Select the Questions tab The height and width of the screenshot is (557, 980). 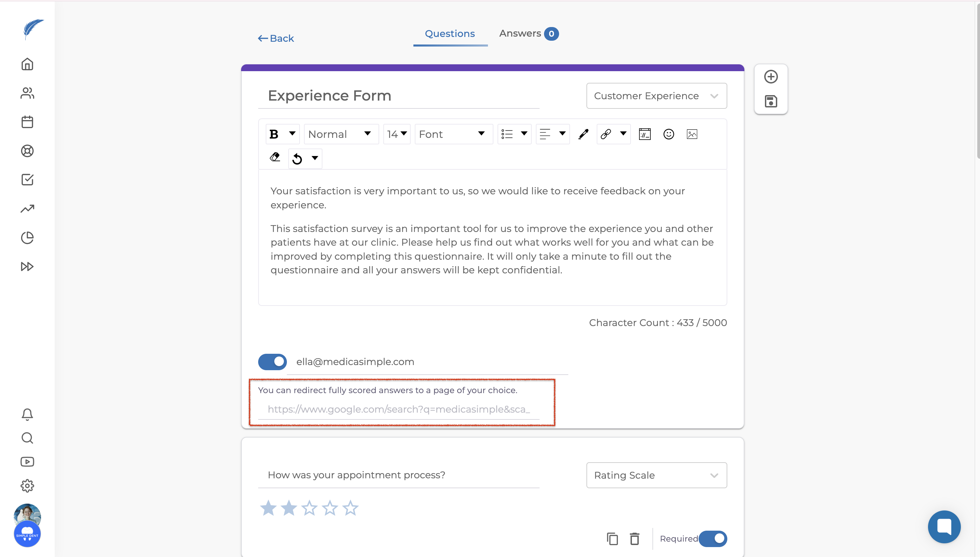pos(450,34)
